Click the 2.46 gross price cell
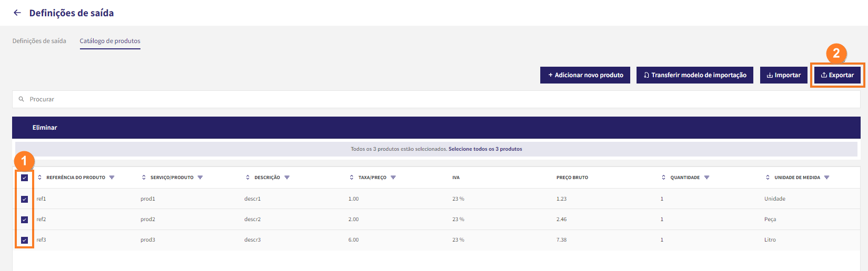This screenshot has height=271, width=868. pyautogui.click(x=562, y=220)
